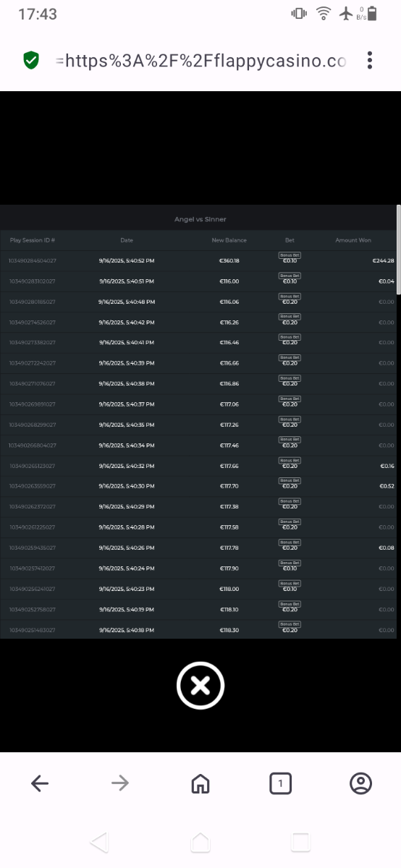Click the Date column header
Image resolution: width=401 pixels, height=868 pixels.
pyautogui.click(x=127, y=240)
